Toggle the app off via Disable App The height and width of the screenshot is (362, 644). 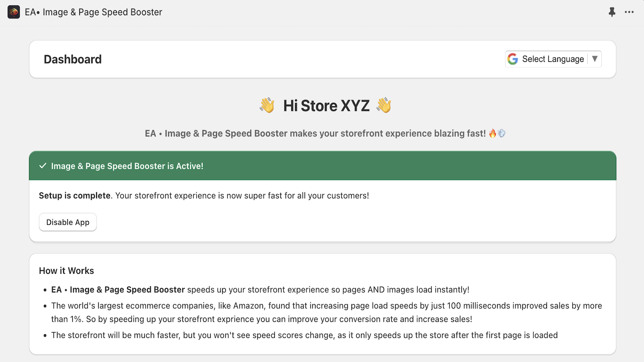(x=68, y=222)
